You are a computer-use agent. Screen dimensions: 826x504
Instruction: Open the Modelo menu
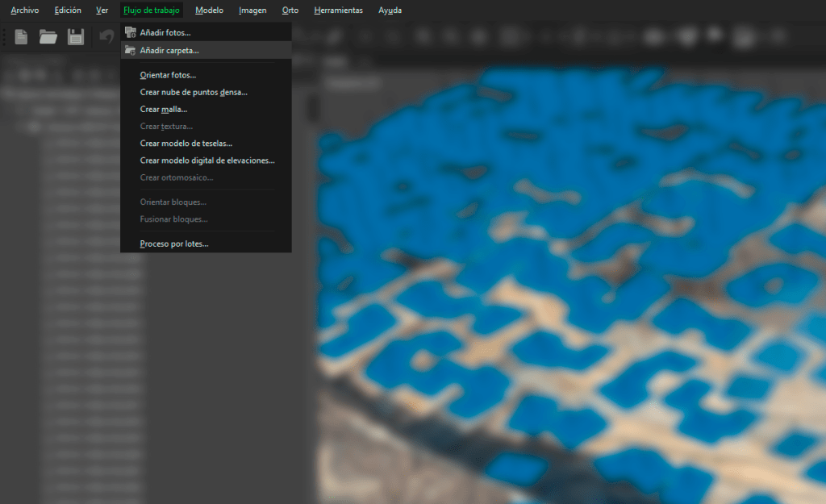210,10
